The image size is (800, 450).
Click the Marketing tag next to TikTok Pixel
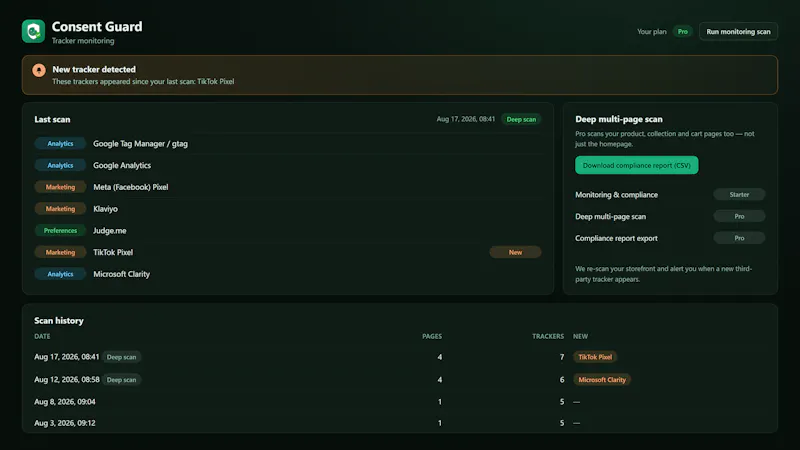60,252
